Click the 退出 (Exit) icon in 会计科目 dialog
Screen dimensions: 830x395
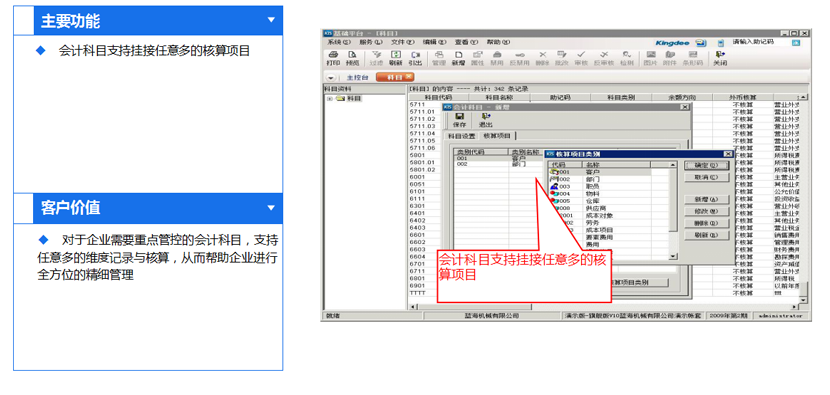pos(485,120)
